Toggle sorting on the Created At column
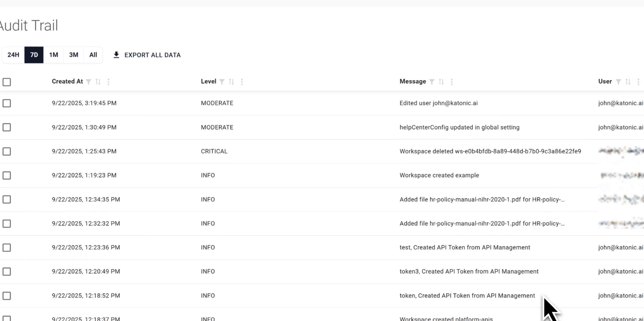The height and width of the screenshot is (321, 644). [x=98, y=81]
